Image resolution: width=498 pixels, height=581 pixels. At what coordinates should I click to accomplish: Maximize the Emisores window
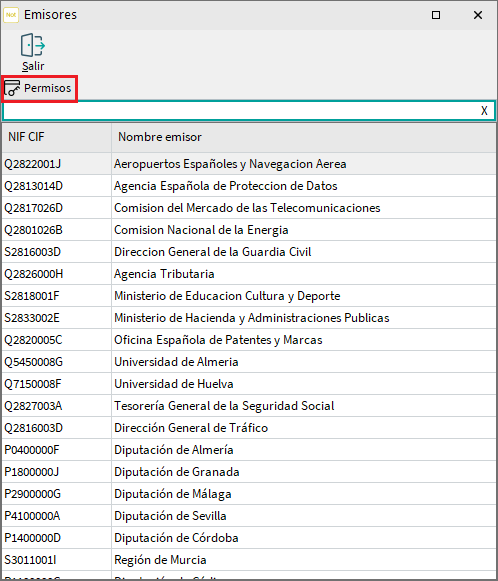436,15
